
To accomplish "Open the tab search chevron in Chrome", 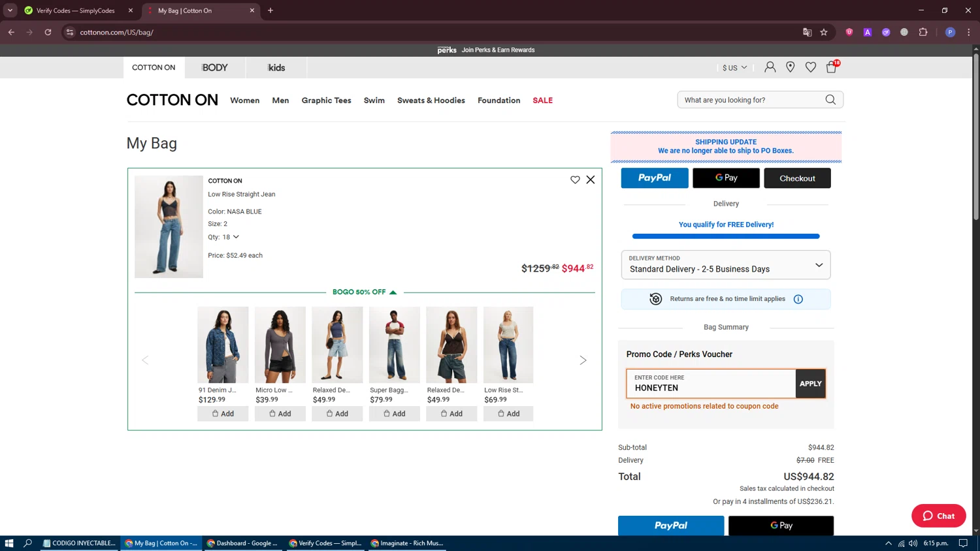I will [x=10, y=10].
